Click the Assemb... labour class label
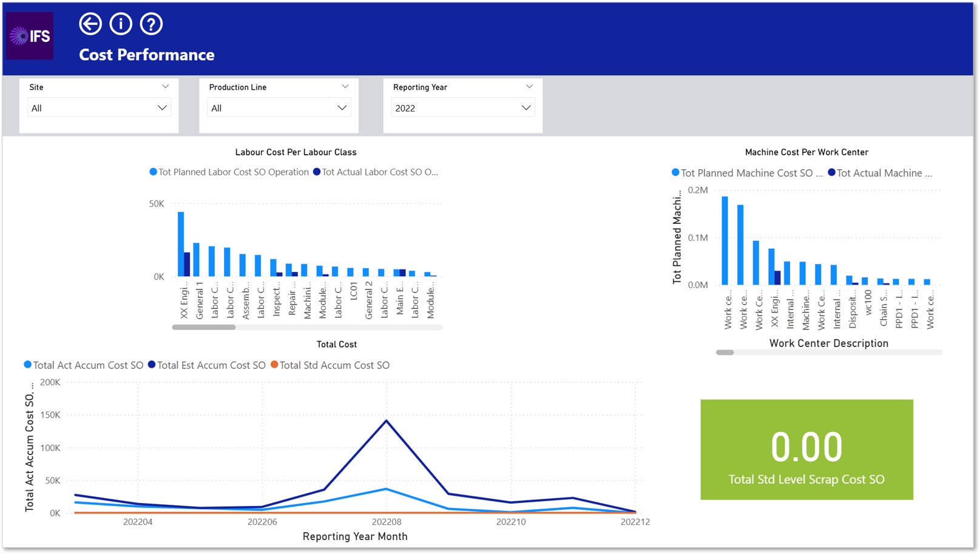This screenshot has height=554, width=980. point(246,300)
